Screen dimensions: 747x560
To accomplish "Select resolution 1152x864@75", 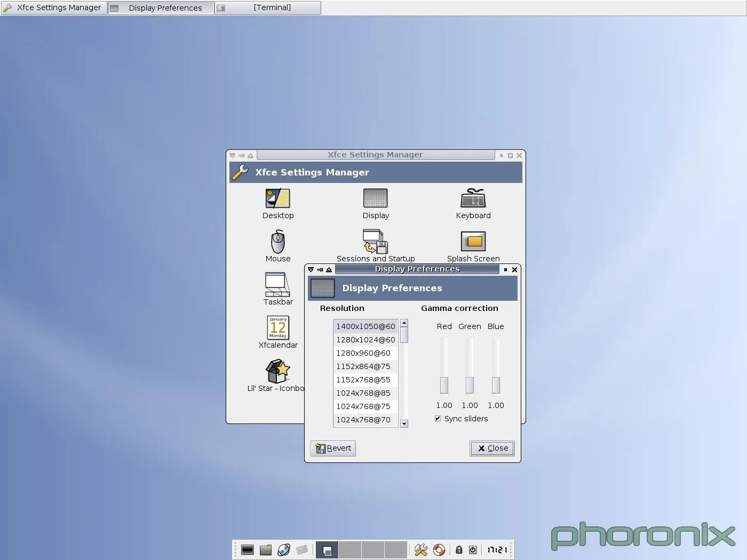I will pyautogui.click(x=365, y=366).
